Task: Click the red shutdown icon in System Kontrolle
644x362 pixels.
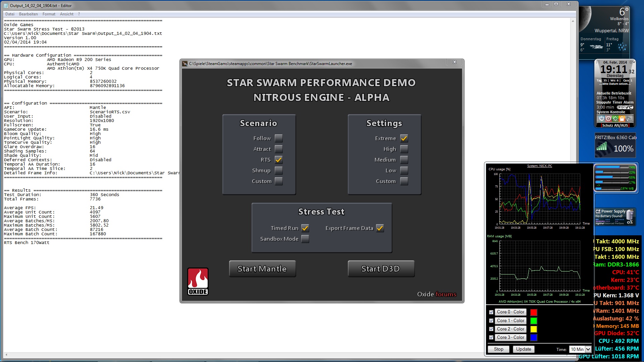Action: coord(608,119)
